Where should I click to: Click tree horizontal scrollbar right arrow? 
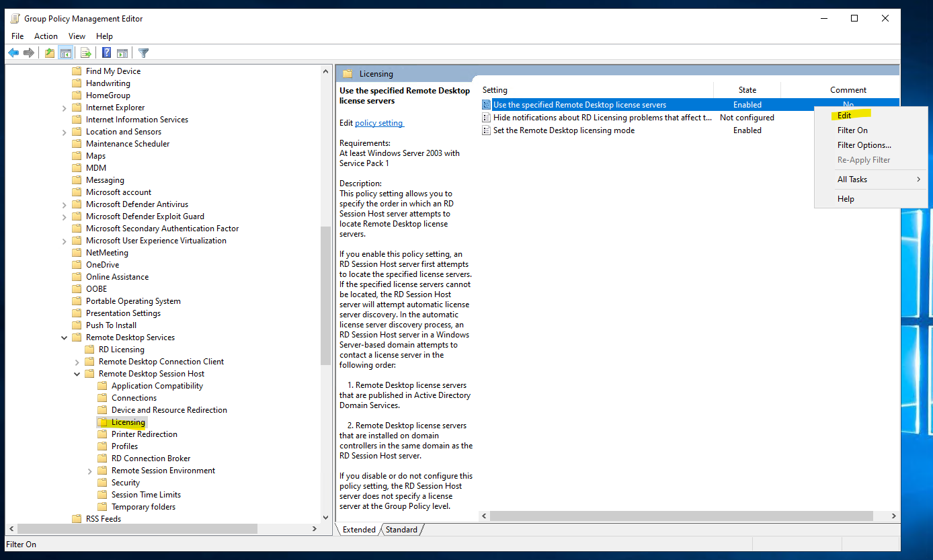point(315,529)
